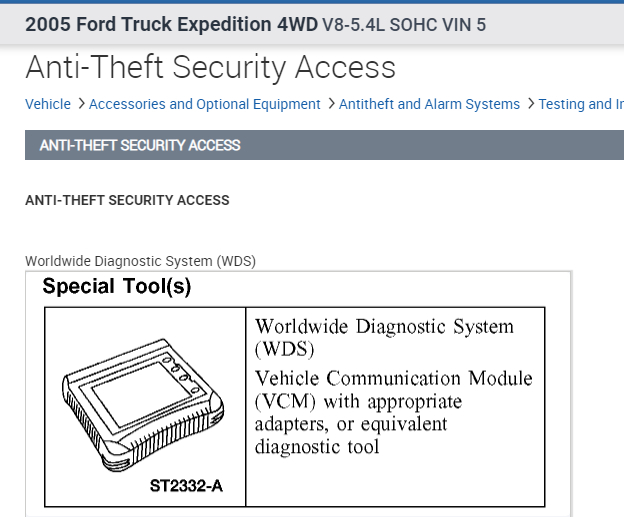The image size is (624, 517).
Task: Click the Special Tool(s) heading
Action: pyautogui.click(x=116, y=288)
